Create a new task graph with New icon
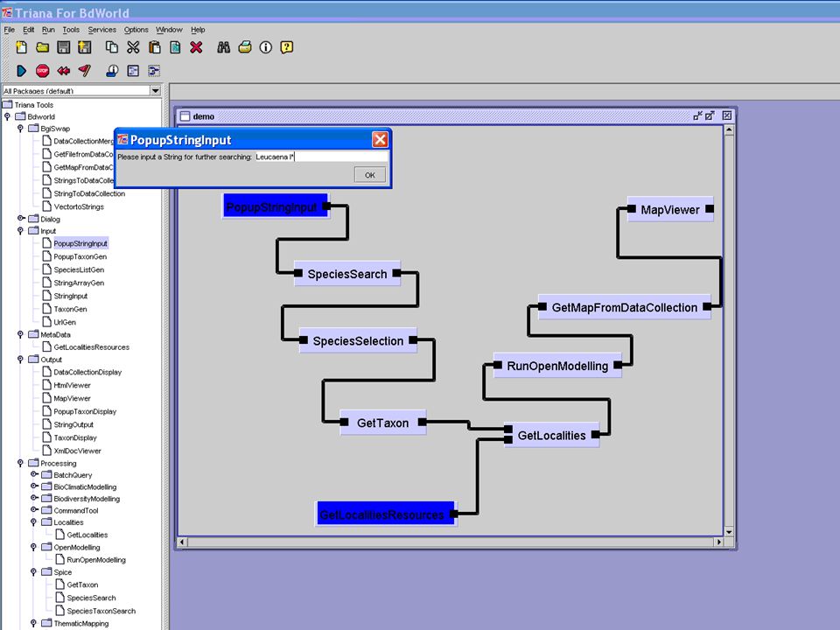The image size is (840, 630). click(21, 47)
